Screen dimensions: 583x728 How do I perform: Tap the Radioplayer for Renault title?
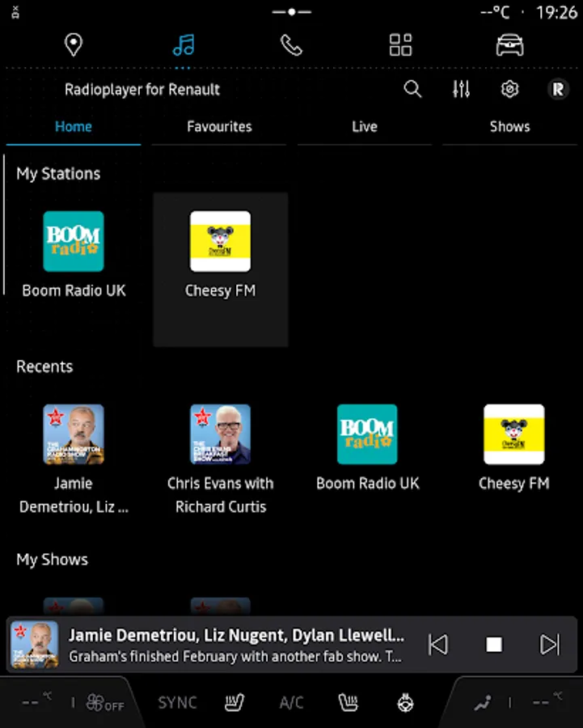coord(142,89)
